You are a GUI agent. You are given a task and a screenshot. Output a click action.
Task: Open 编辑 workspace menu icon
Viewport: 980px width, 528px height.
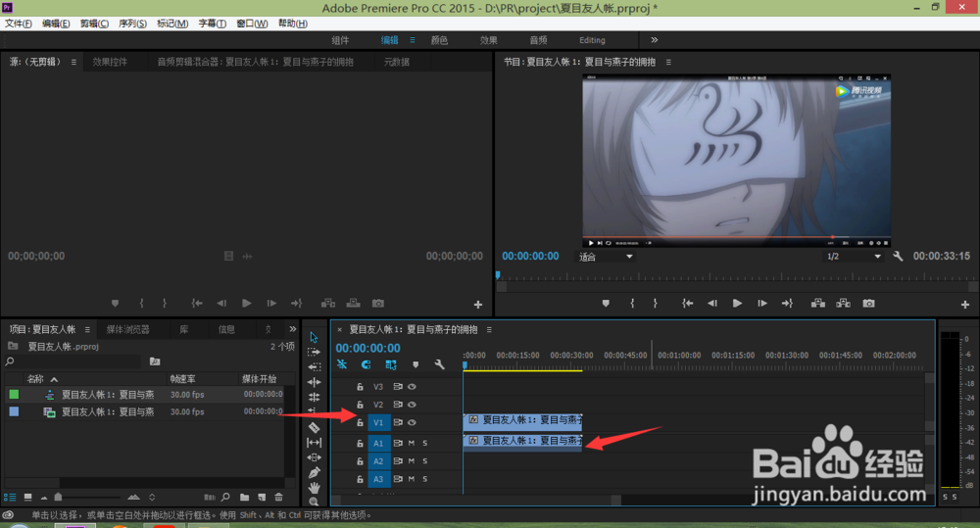coord(413,40)
